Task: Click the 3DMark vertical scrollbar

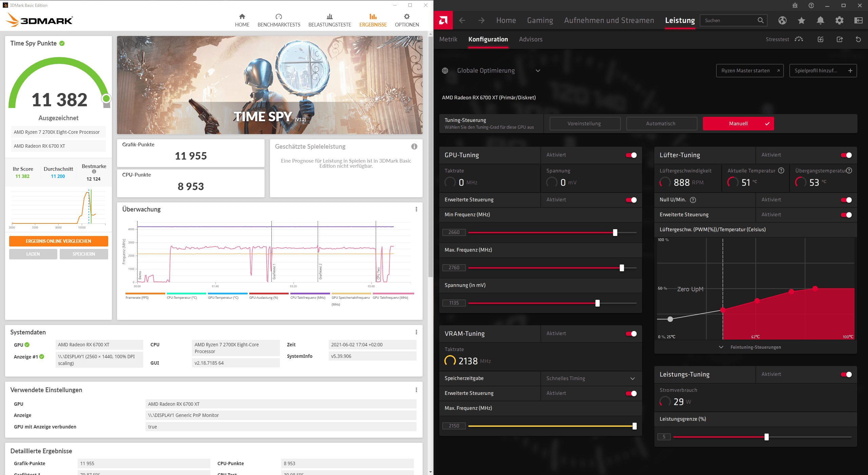Action: [430, 156]
